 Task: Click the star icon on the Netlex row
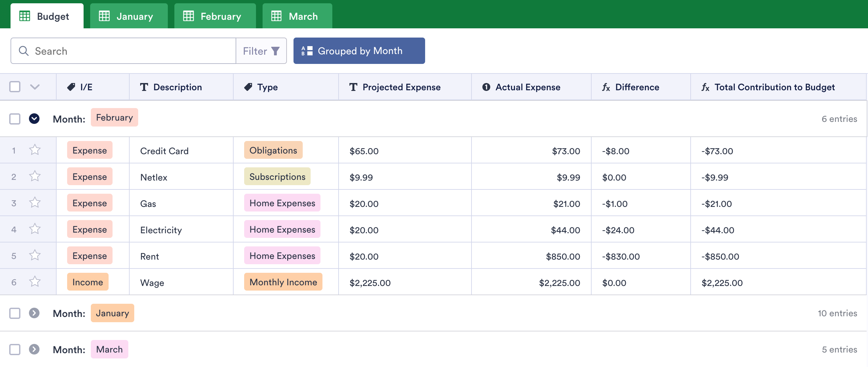[35, 176]
